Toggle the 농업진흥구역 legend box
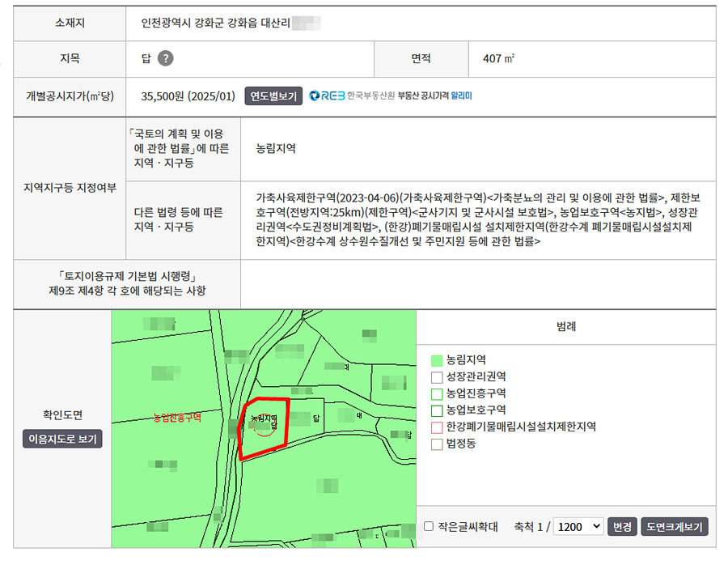The height and width of the screenshot is (565, 728). point(437,393)
